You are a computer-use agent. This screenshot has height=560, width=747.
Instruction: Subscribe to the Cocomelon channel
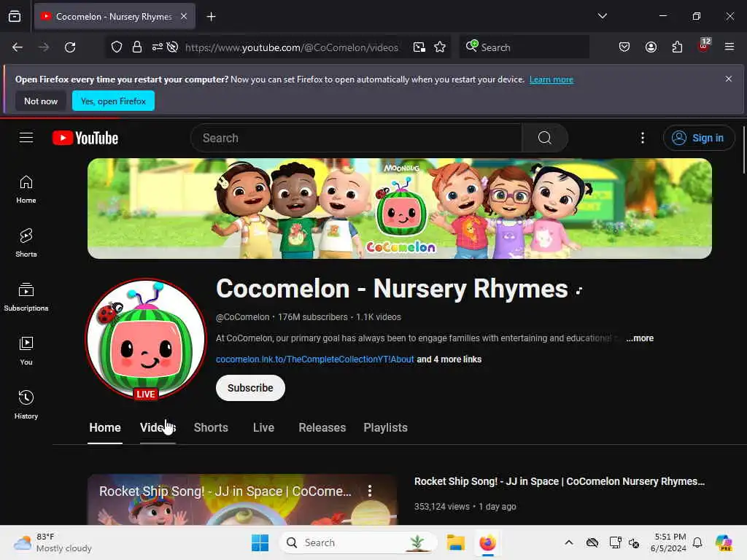click(251, 388)
